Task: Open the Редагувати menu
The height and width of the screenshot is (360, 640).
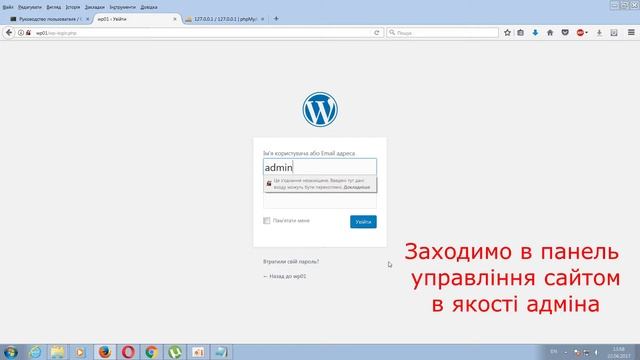Action: click(x=30, y=7)
